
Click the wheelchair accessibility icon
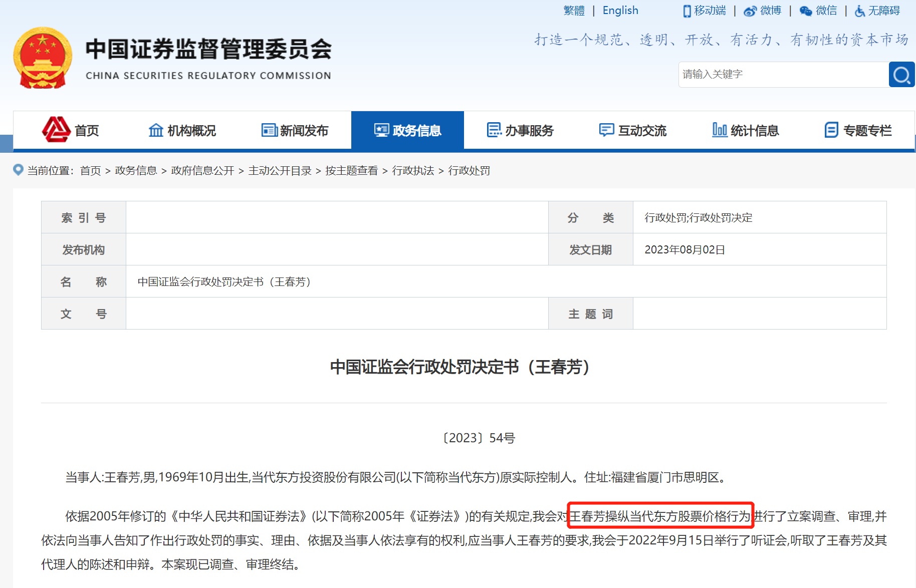click(860, 11)
